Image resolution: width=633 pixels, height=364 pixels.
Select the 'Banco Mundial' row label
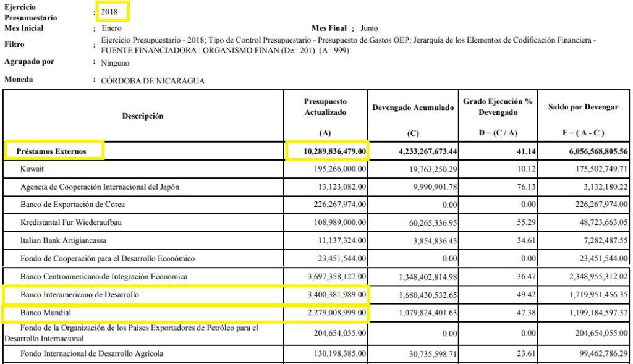click(x=46, y=312)
